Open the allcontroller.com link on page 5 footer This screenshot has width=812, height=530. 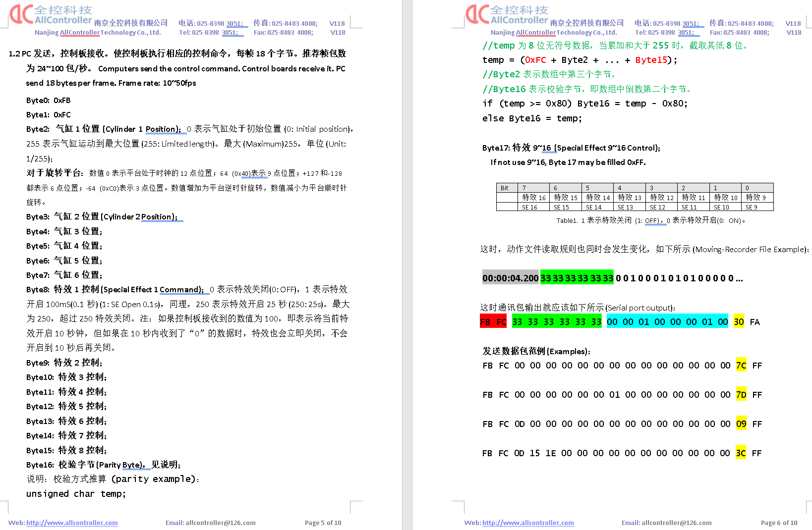[x=72, y=523]
